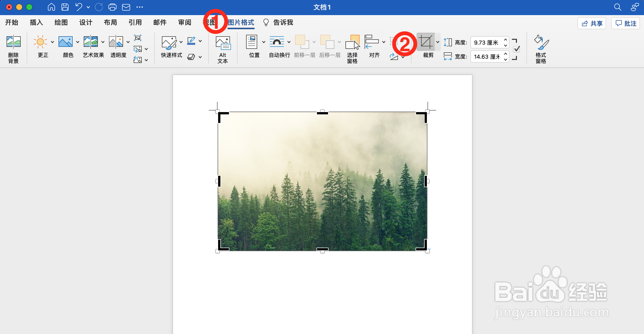Open the 设计 tab

point(86,23)
